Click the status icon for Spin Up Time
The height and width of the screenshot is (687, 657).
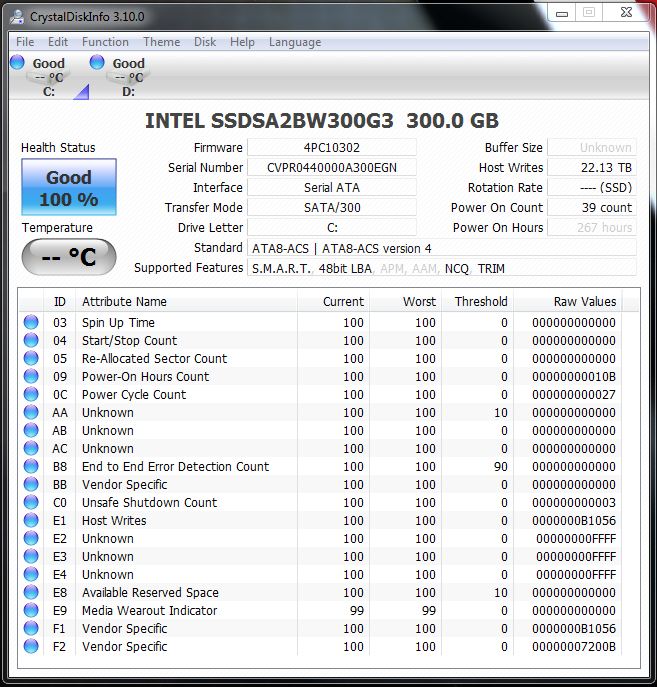click(x=31, y=322)
